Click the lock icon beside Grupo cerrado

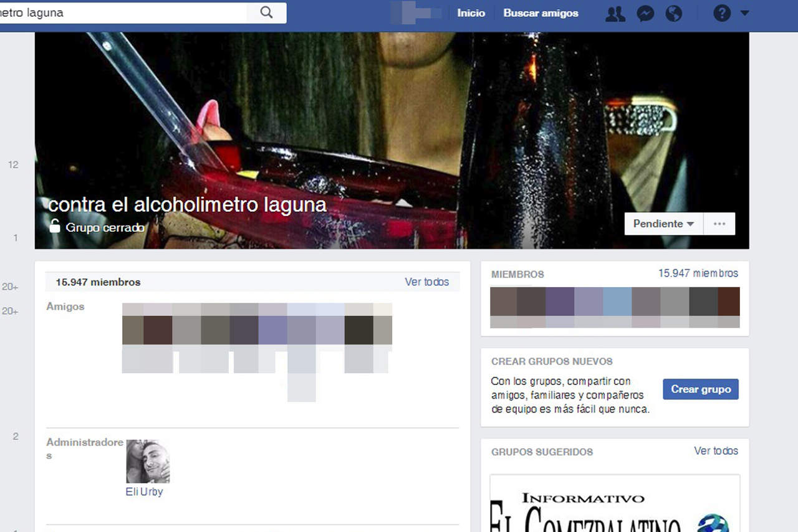click(x=55, y=227)
